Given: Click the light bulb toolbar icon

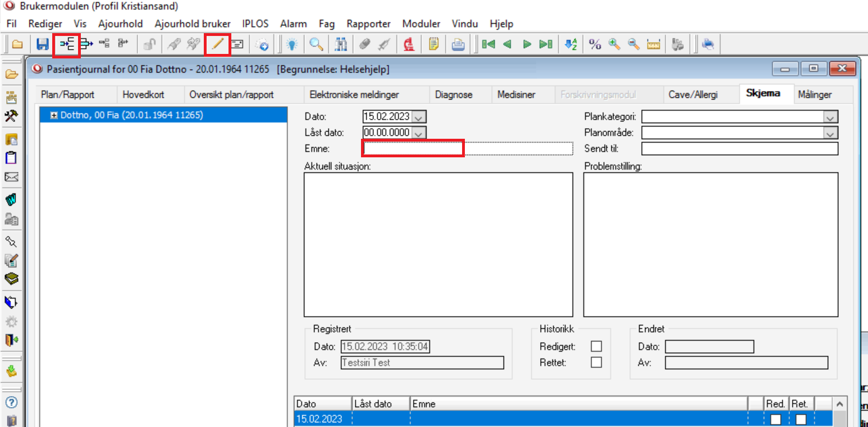Looking at the screenshot, I should tap(292, 44).
